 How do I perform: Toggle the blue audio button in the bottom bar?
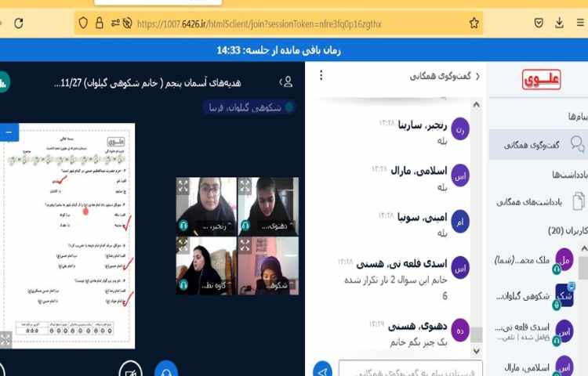166,369
